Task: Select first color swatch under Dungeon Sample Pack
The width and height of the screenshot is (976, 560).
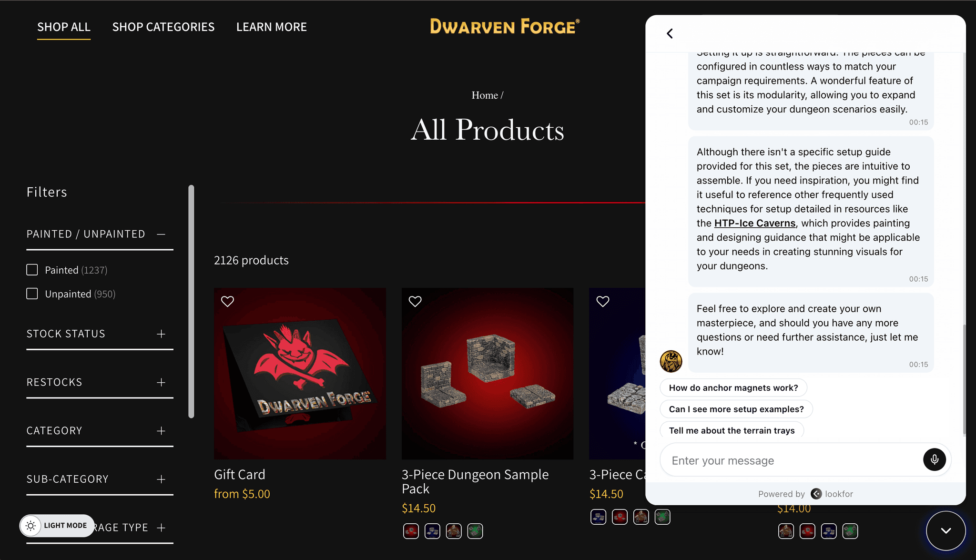Action: tap(411, 531)
